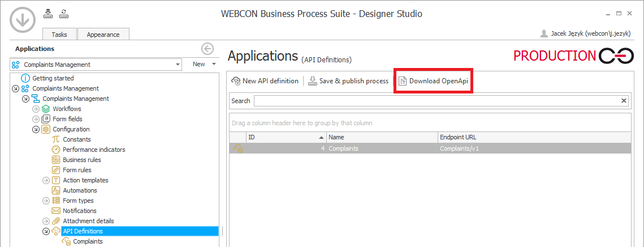Open the New button dropdown arrow
This screenshot has height=247, width=644.
click(x=214, y=65)
